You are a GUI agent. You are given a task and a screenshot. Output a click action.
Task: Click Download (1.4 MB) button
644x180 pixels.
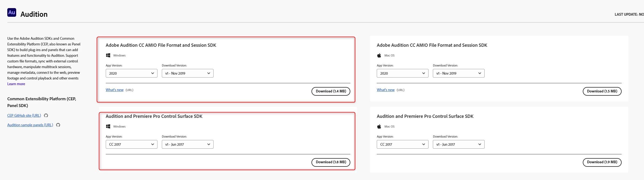point(331,91)
